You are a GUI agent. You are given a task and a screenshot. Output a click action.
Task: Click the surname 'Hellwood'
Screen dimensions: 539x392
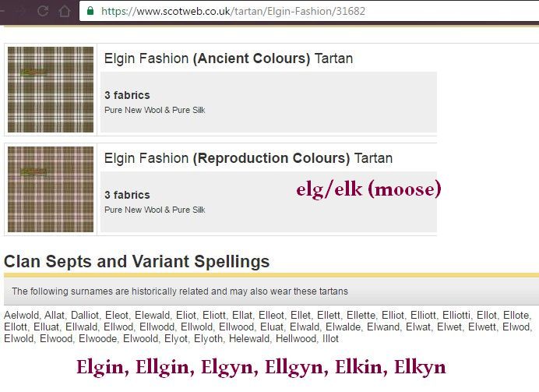click(x=296, y=339)
